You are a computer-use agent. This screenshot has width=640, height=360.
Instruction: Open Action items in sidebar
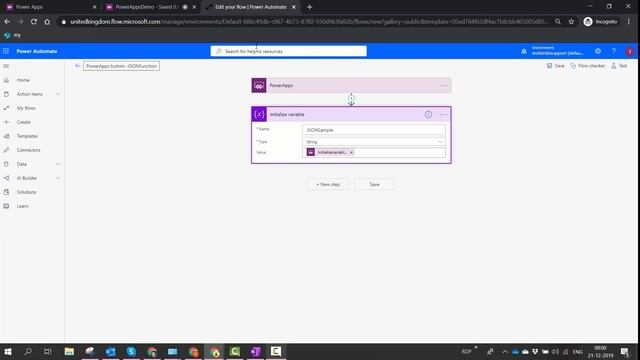coord(29,94)
